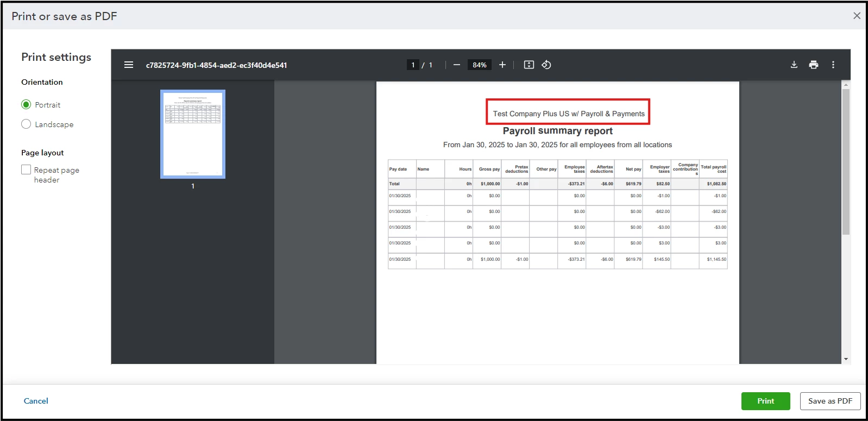The height and width of the screenshot is (421, 868).
Task: Click the Cancel link
Action: tap(36, 401)
